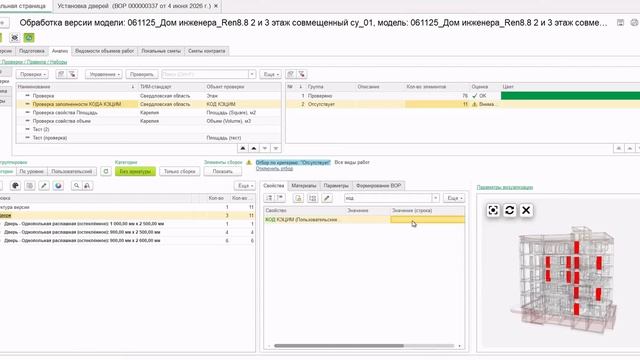
Task: Click the binoculars find icon in elements toolbar
Action: pos(87,186)
